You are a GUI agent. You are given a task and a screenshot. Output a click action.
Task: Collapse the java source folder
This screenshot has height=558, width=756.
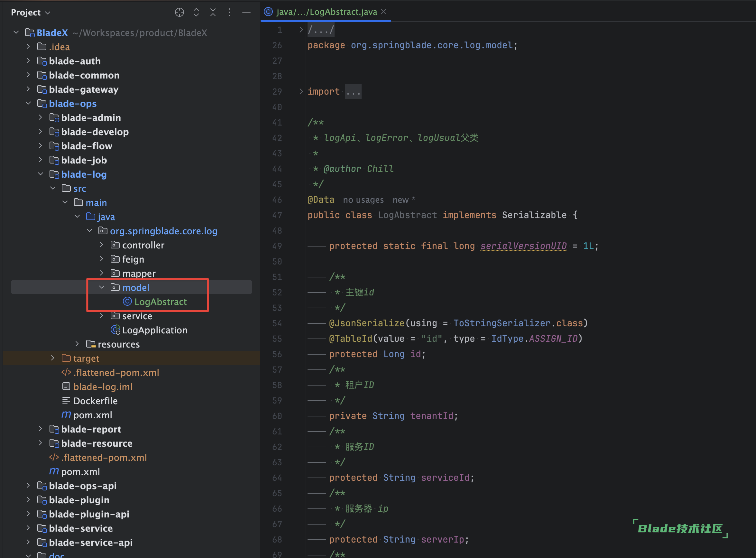(77, 217)
